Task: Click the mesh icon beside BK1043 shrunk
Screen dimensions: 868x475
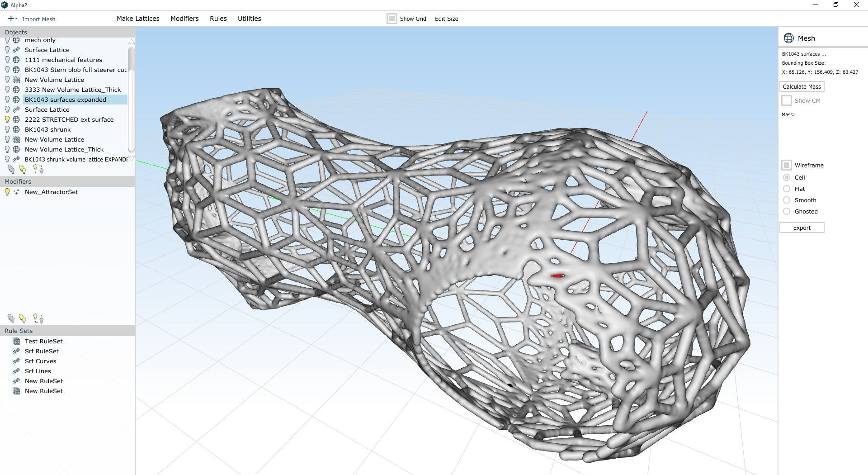Action: click(16, 129)
